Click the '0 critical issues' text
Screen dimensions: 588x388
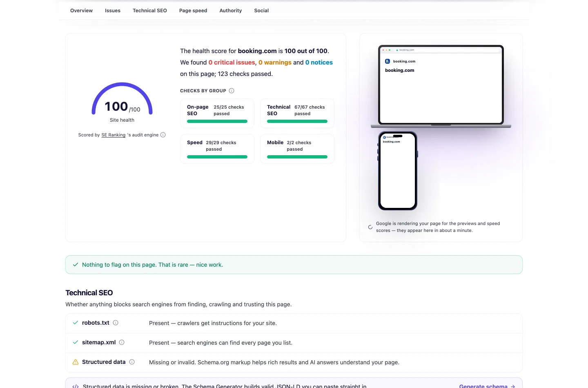pyautogui.click(x=232, y=62)
